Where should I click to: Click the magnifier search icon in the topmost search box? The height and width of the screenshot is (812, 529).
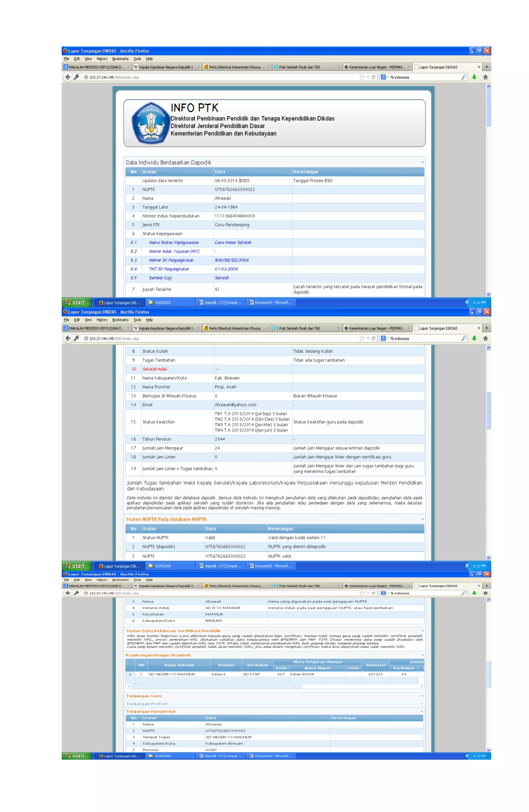pos(463,77)
